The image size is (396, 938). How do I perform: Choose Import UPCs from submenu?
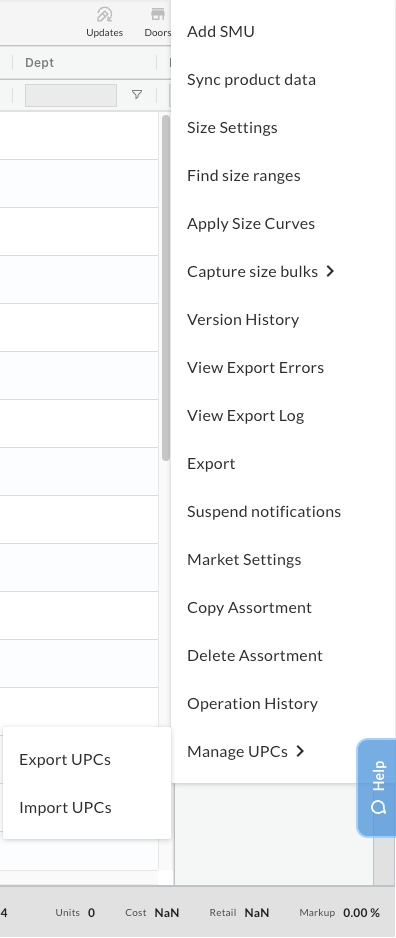(65, 808)
